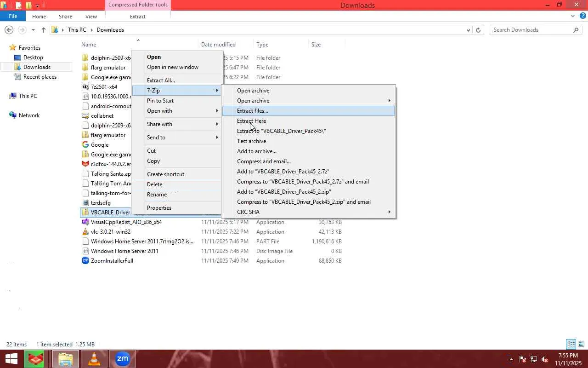588x368 pixels.
Task: Refresh the Downloads folder
Action: 478,30
